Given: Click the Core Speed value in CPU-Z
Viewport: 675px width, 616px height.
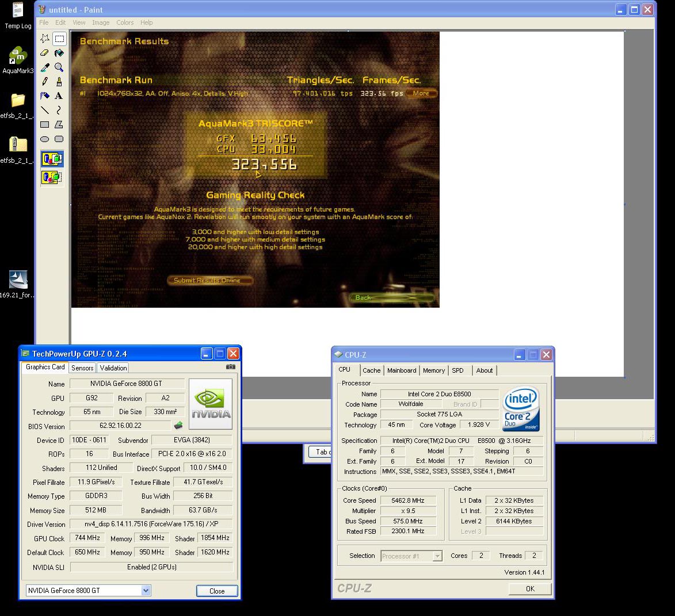Looking at the screenshot, I should tap(407, 500).
